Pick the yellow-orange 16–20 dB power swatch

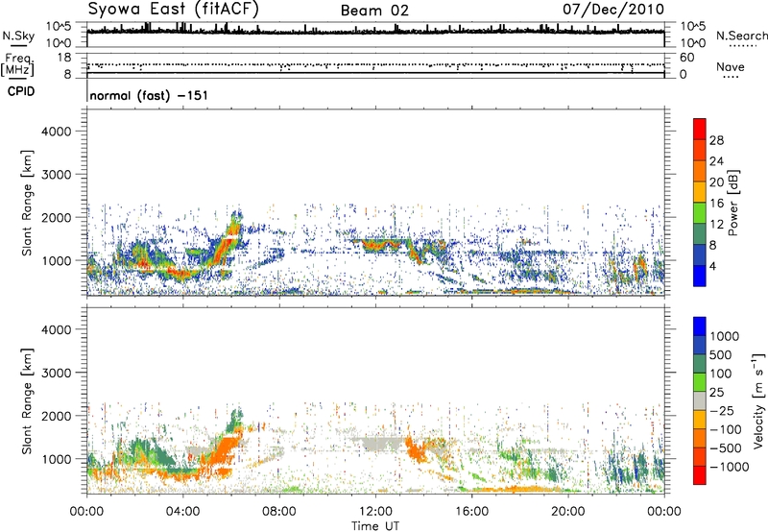click(x=700, y=191)
